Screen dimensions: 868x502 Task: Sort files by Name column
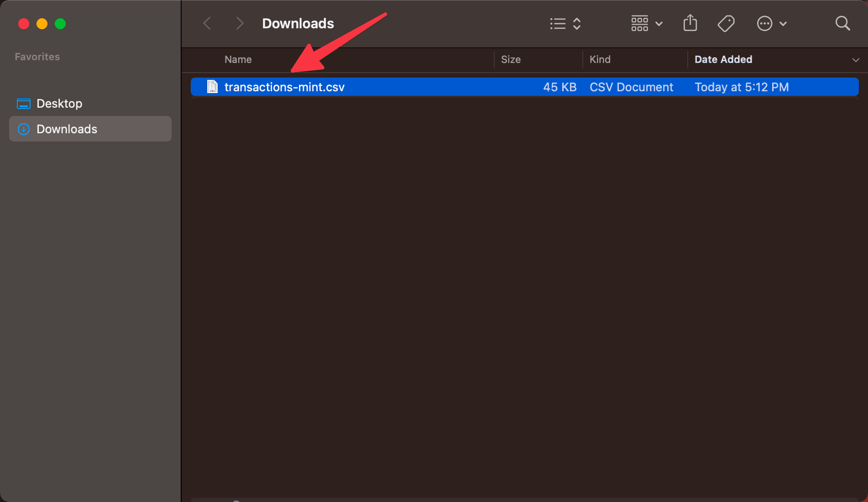point(238,60)
